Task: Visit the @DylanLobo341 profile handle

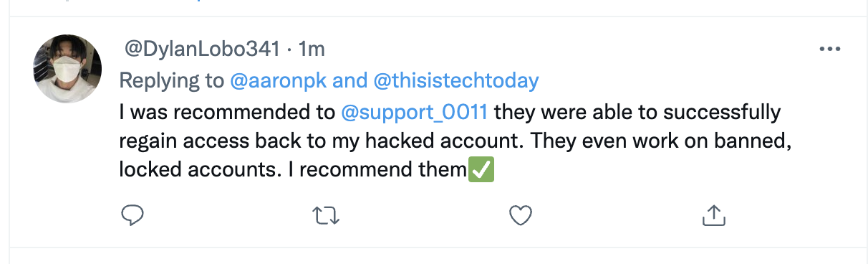Action: pos(202,49)
